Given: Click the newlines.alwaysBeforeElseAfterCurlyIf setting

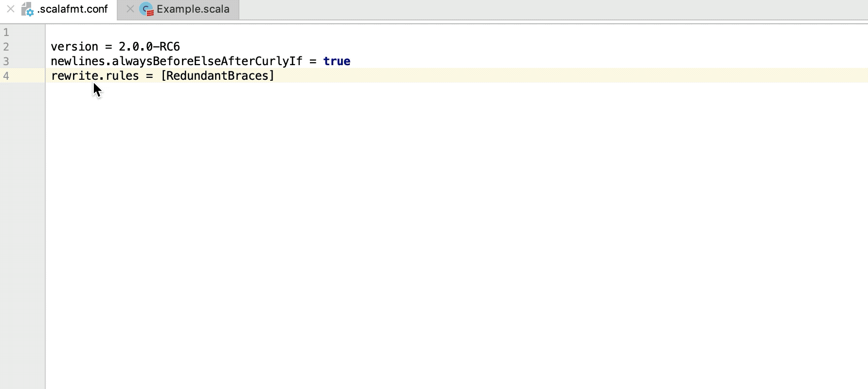Looking at the screenshot, I should 177,61.
